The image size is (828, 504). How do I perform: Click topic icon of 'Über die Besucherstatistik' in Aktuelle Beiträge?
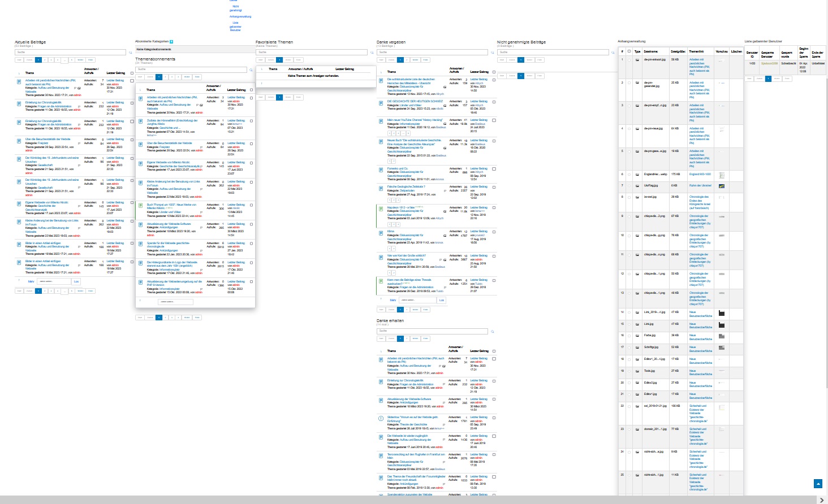click(19, 140)
